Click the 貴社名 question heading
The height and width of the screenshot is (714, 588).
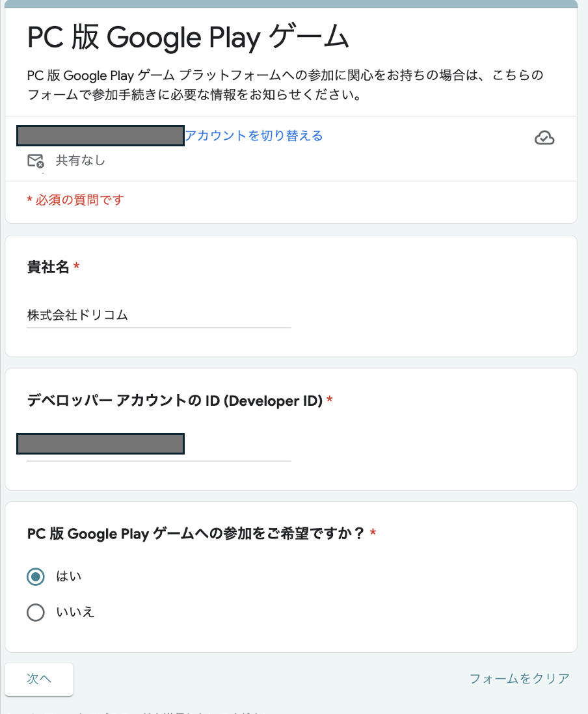(48, 267)
